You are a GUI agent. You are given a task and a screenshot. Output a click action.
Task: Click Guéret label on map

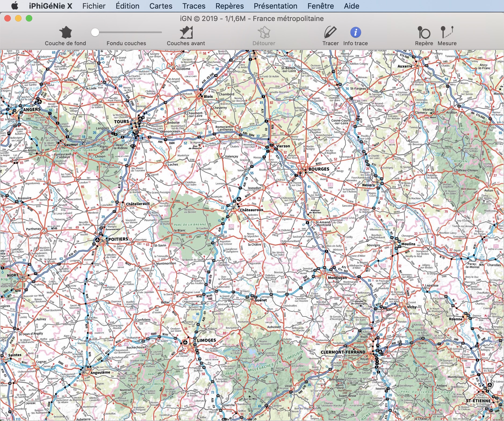click(x=261, y=300)
